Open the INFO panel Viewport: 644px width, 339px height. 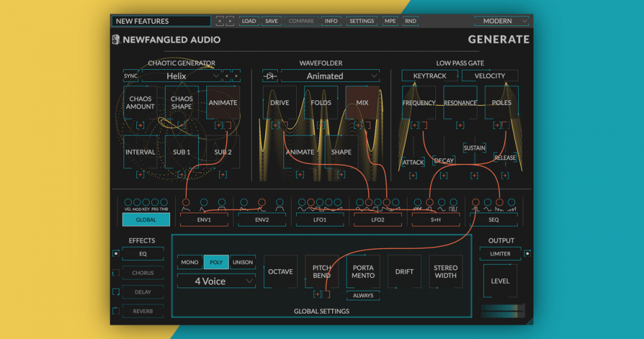331,21
